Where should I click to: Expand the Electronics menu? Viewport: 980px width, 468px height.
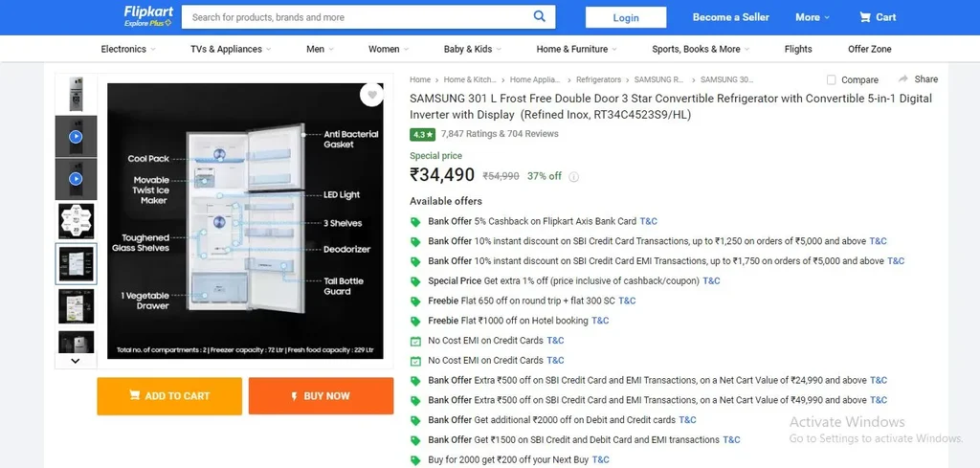pos(128,49)
